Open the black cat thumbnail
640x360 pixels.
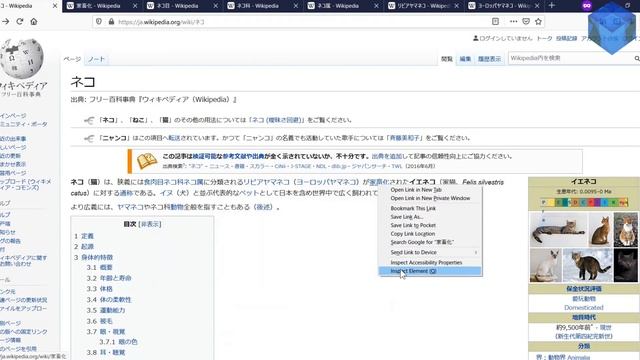[626, 266]
